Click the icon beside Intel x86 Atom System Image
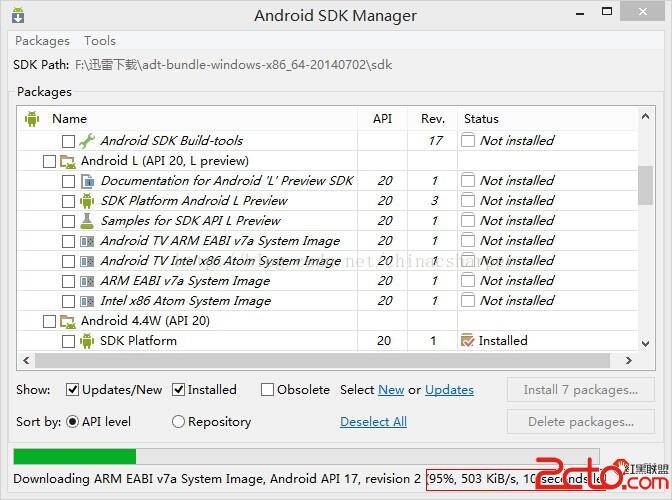The image size is (672, 500). [x=87, y=301]
